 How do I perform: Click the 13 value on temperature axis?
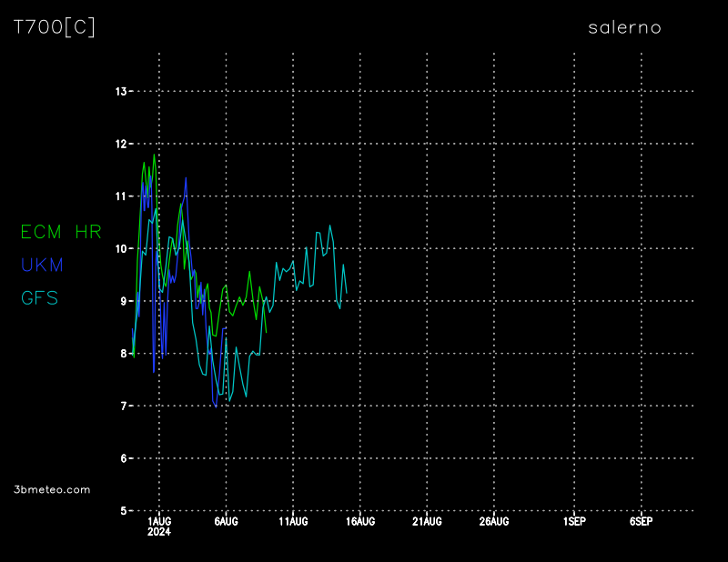[x=120, y=91]
